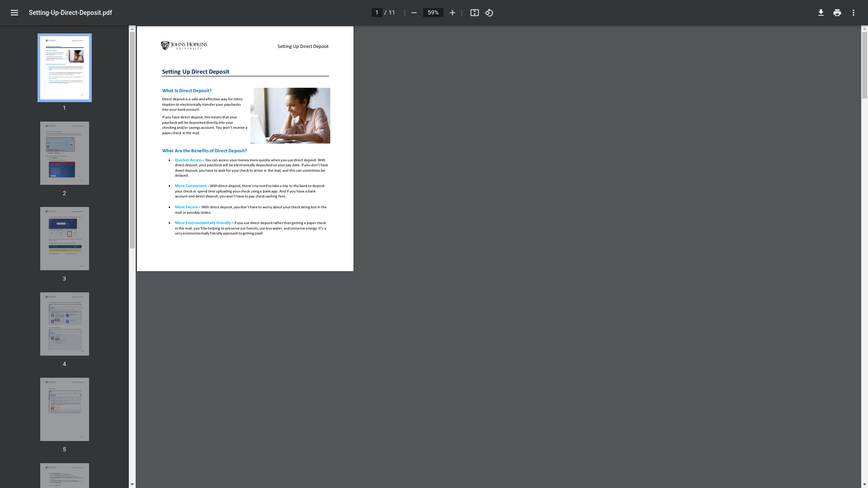Go to page 4 thumbnail
Screen dimensions: 868x488
[x=64, y=324]
